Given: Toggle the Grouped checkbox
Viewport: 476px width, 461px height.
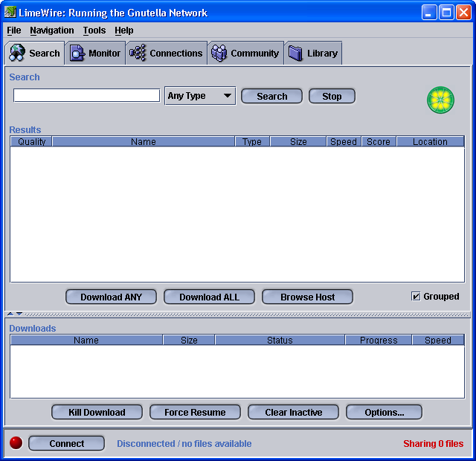Looking at the screenshot, I should (x=416, y=296).
